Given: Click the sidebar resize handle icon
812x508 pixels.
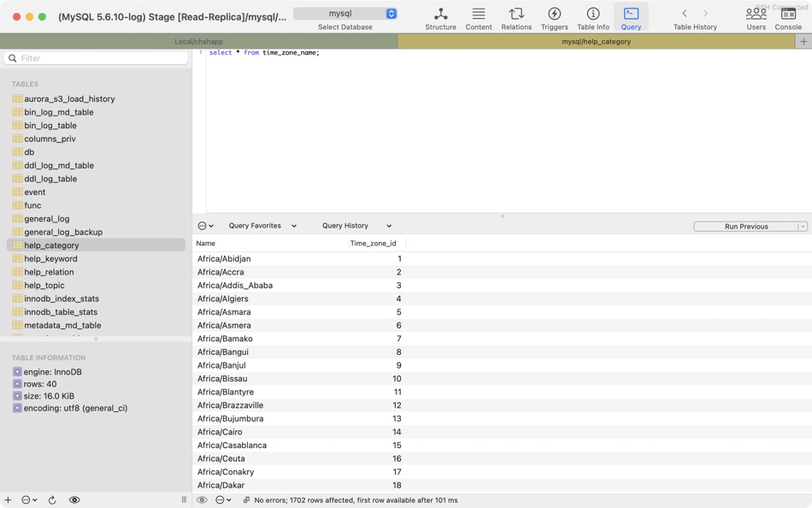Looking at the screenshot, I should 184,499.
